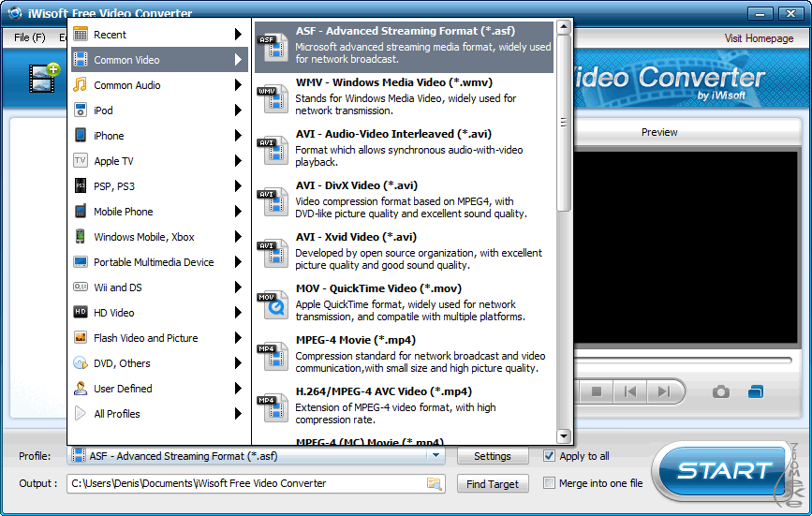
Task: Click the iPod device icon
Action: [x=81, y=110]
